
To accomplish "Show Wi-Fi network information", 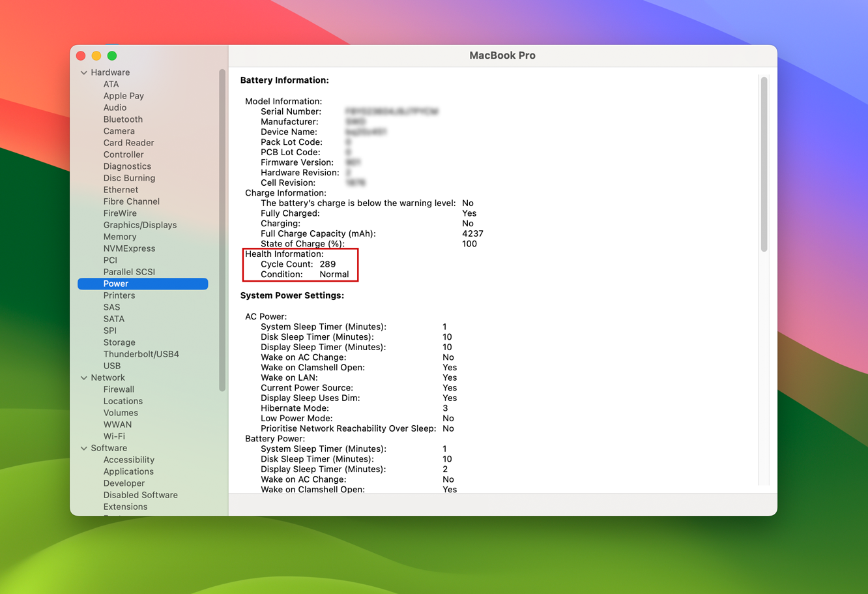I will 114,436.
